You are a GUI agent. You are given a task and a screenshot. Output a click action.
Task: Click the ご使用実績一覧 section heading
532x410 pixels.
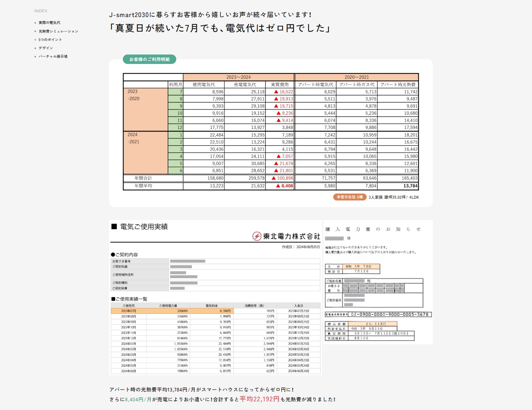(129, 299)
